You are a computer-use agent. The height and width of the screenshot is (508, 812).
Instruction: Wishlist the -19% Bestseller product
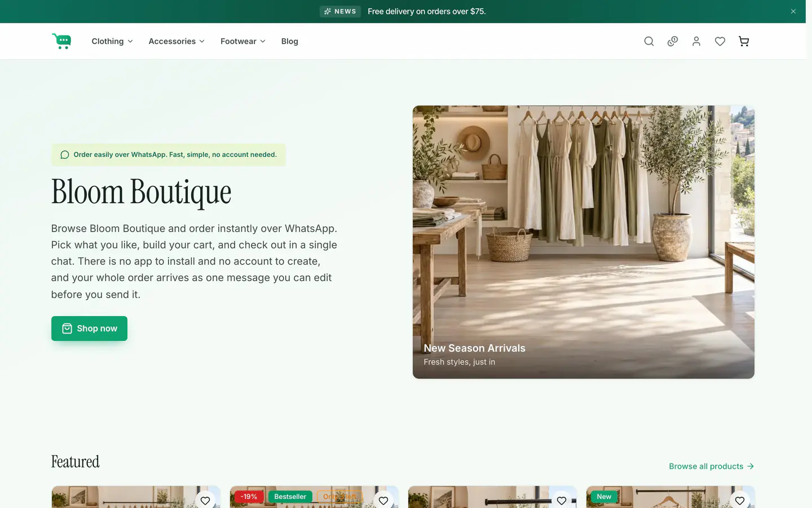pos(383,501)
